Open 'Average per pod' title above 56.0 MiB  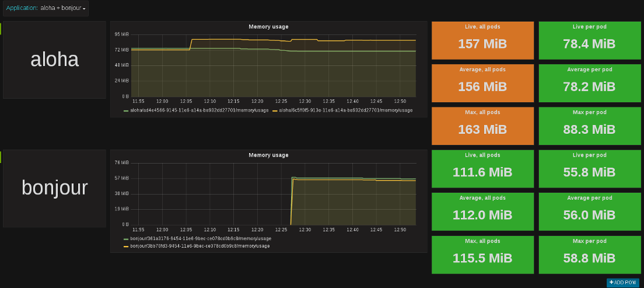pos(589,198)
